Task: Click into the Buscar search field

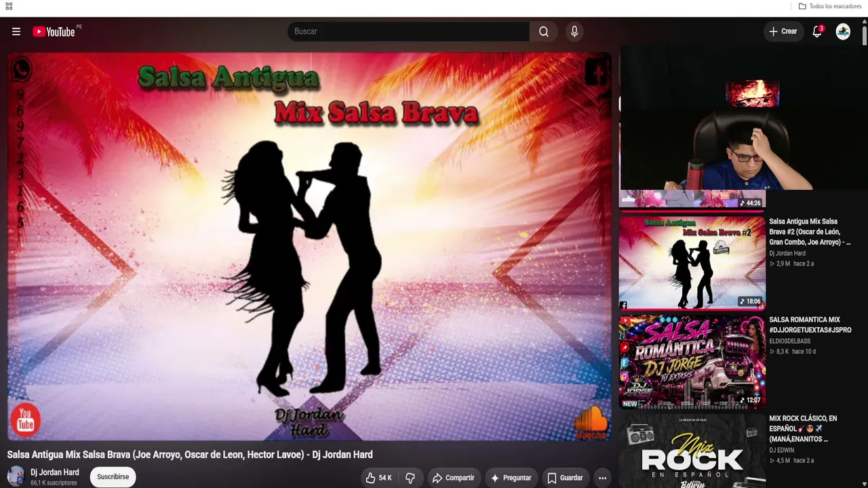Action: pyautogui.click(x=408, y=31)
